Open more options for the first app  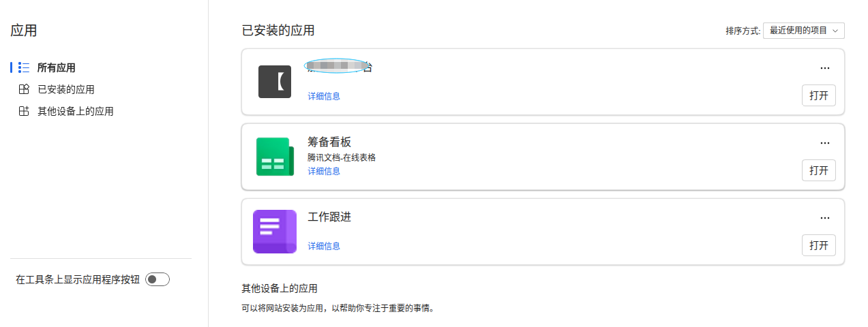pyautogui.click(x=824, y=68)
